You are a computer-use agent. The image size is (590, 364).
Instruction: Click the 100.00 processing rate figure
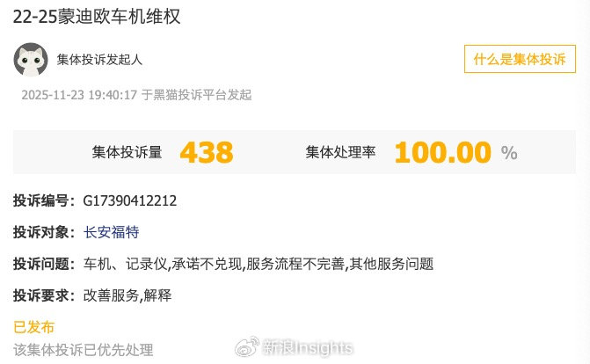[443, 152]
